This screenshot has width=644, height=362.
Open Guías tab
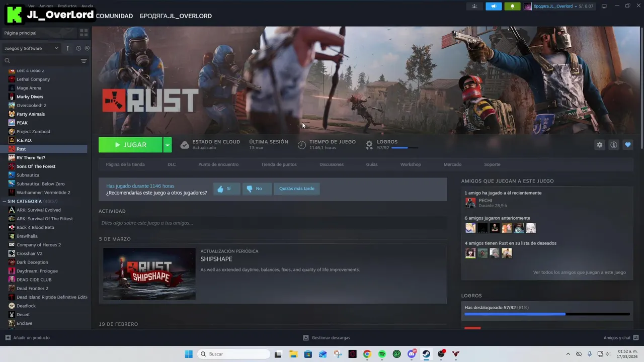[x=372, y=164]
